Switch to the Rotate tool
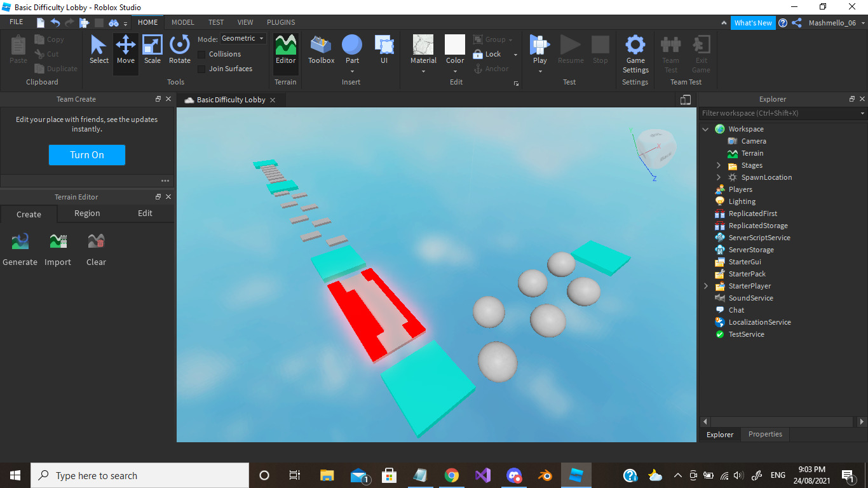Viewport: 868px width, 488px height. [180, 50]
